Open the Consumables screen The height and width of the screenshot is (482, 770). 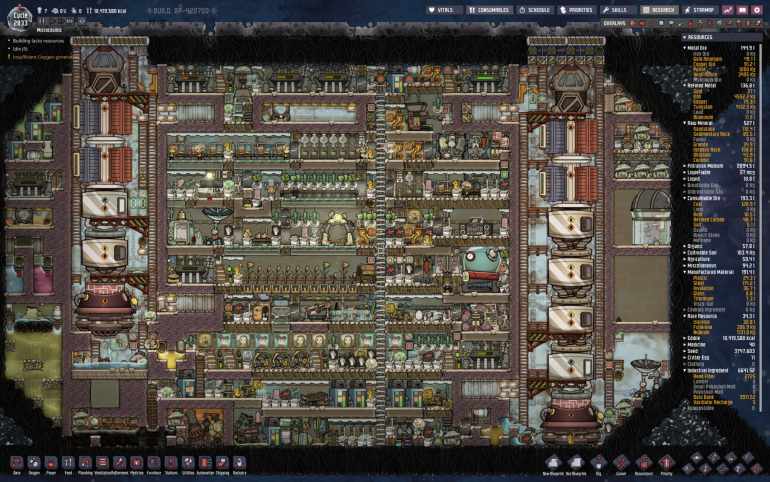489,10
